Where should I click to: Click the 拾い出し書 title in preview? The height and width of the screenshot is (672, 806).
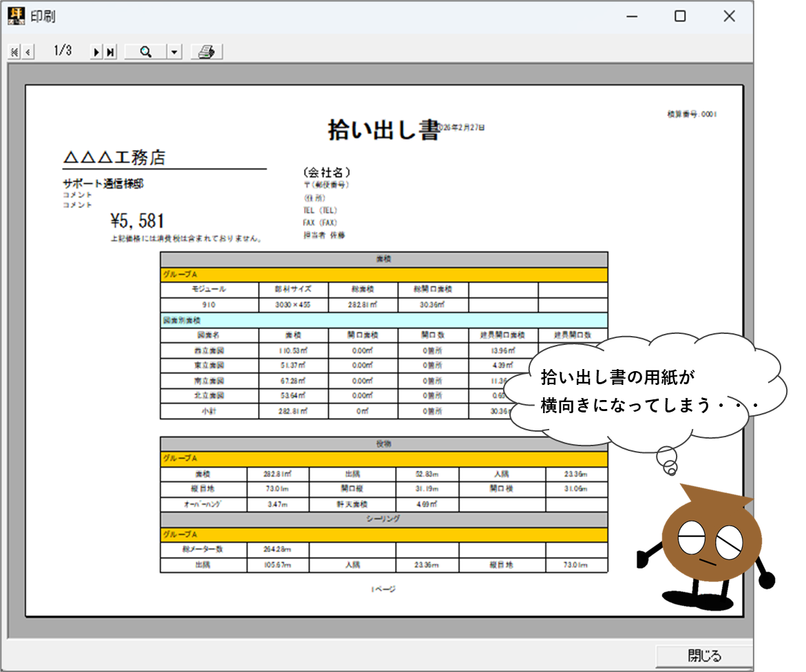[383, 129]
